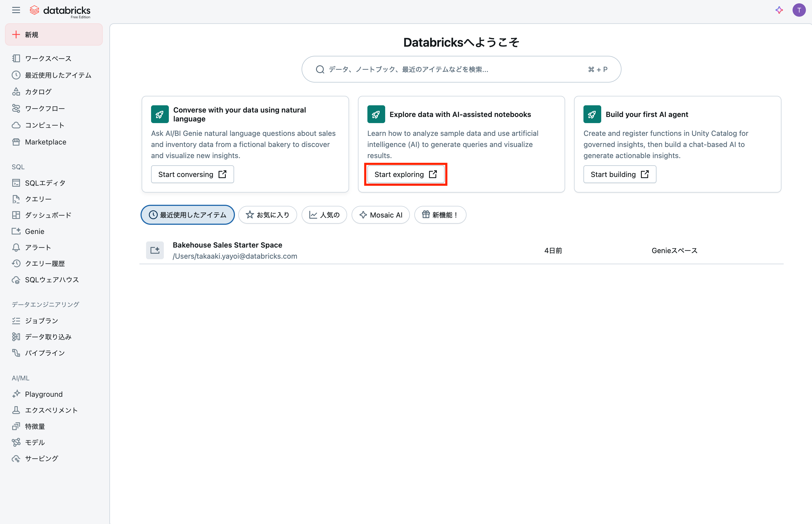Select the Mosaic AI filter tab

pos(380,215)
